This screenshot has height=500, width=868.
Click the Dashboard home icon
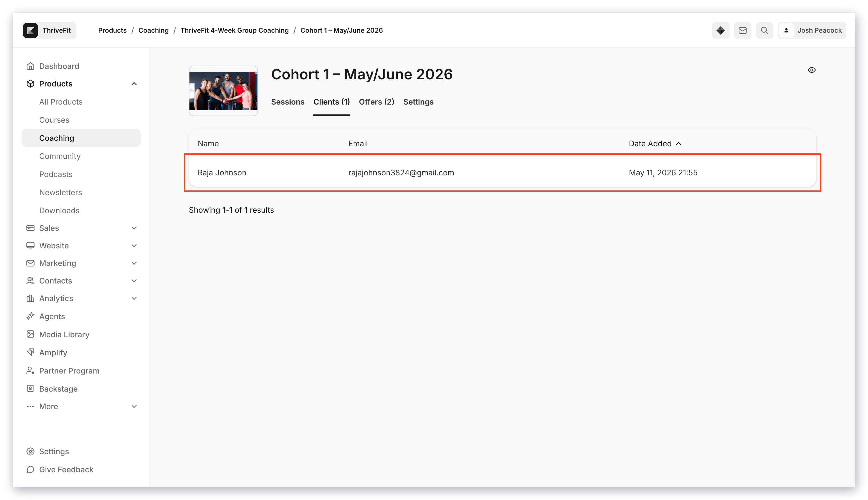[x=30, y=66]
